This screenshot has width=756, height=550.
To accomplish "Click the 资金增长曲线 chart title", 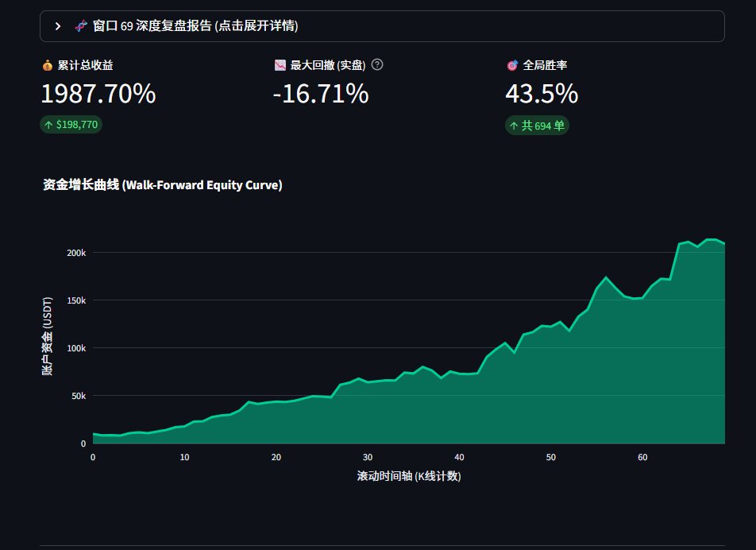I will (x=162, y=185).
